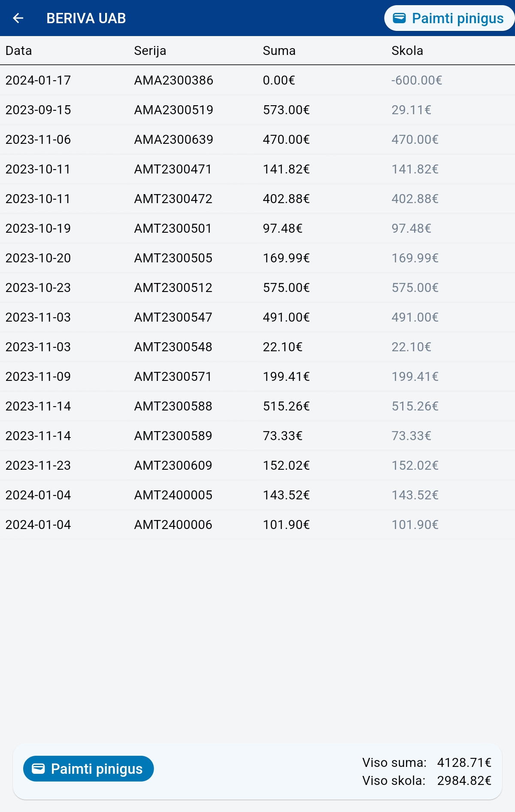The height and width of the screenshot is (812, 515).
Task: Tap the card icon in top Paimti pinigus
Action: coord(399,18)
